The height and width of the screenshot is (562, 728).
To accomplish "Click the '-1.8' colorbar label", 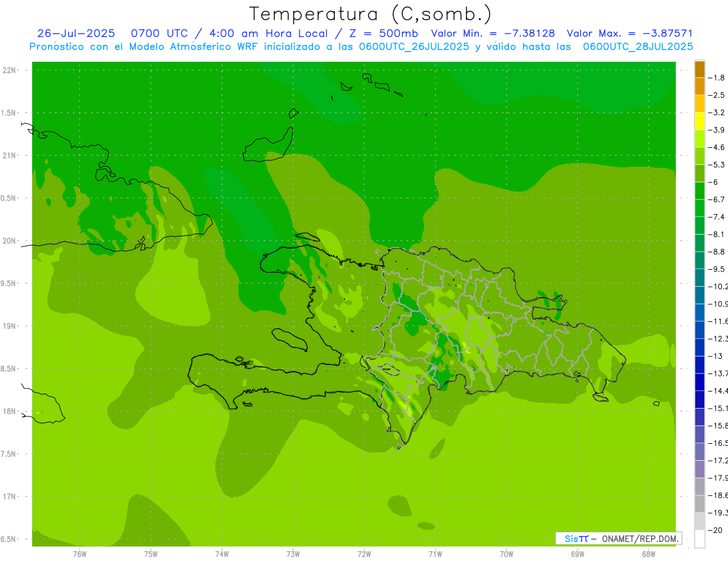I will coord(717,78).
